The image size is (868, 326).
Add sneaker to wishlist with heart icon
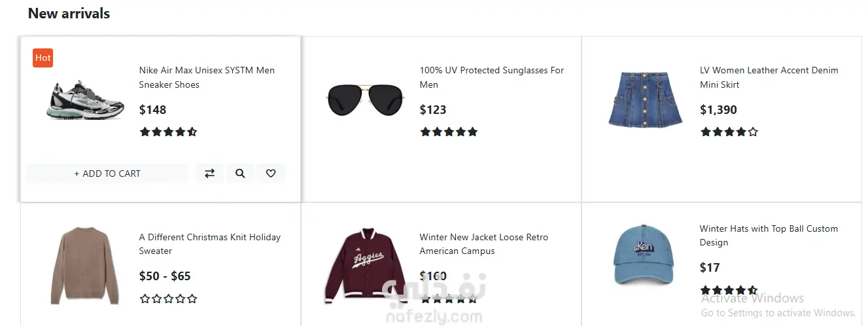271,173
